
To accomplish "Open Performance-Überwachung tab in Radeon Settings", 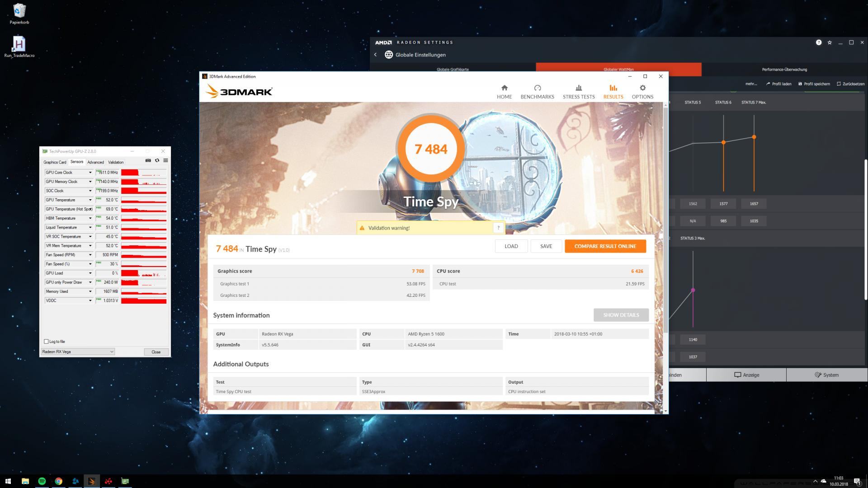I will coord(784,70).
